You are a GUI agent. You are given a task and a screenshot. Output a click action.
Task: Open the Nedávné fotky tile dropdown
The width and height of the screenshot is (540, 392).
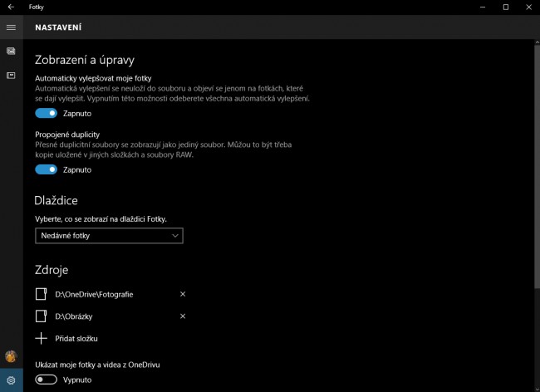[x=109, y=236]
